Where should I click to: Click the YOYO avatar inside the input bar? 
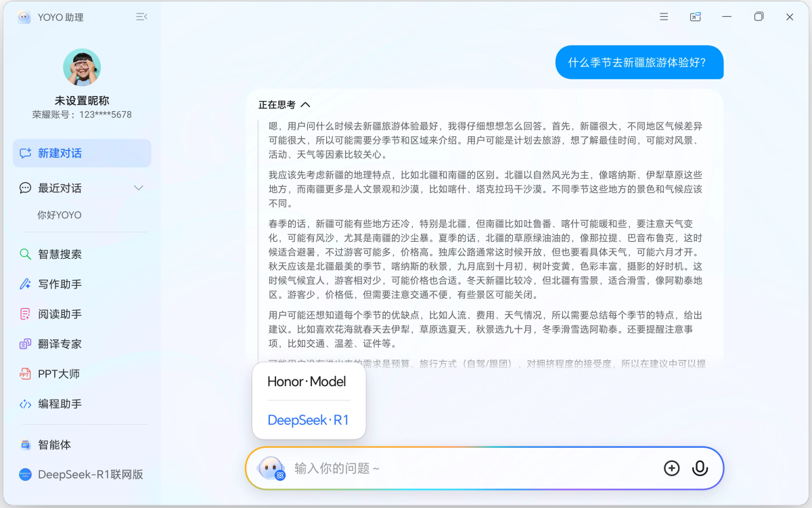point(271,467)
